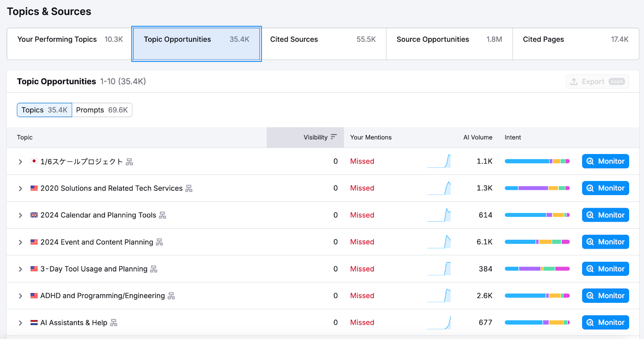Click hierarchy icon next to Japanese 1/6 topic

click(129, 162)
